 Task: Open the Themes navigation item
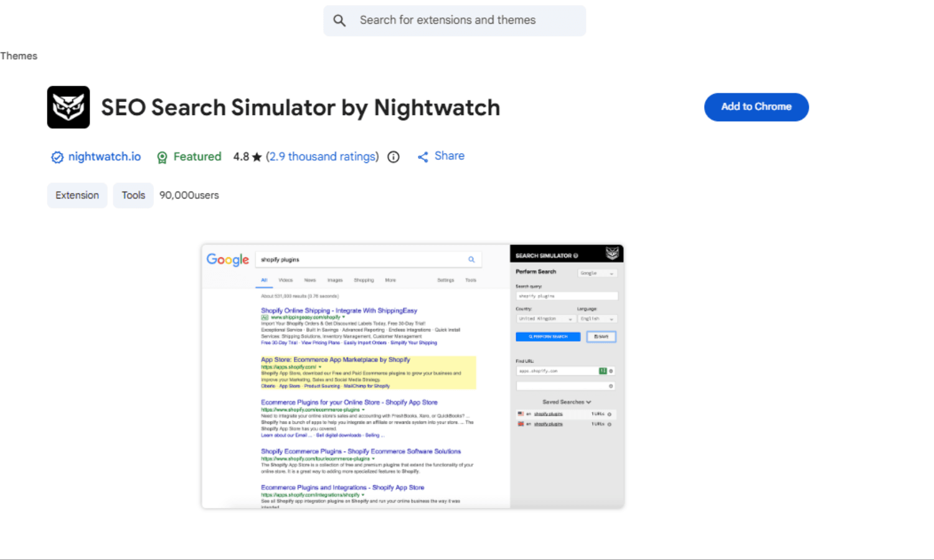click(x=19, y=56)
